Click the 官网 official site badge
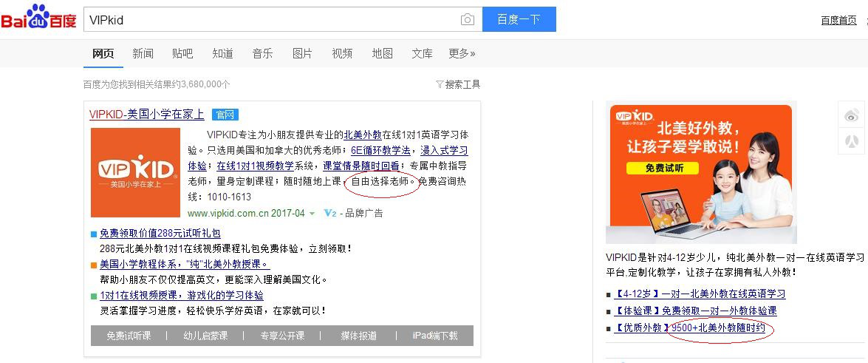 click(225, 115)
